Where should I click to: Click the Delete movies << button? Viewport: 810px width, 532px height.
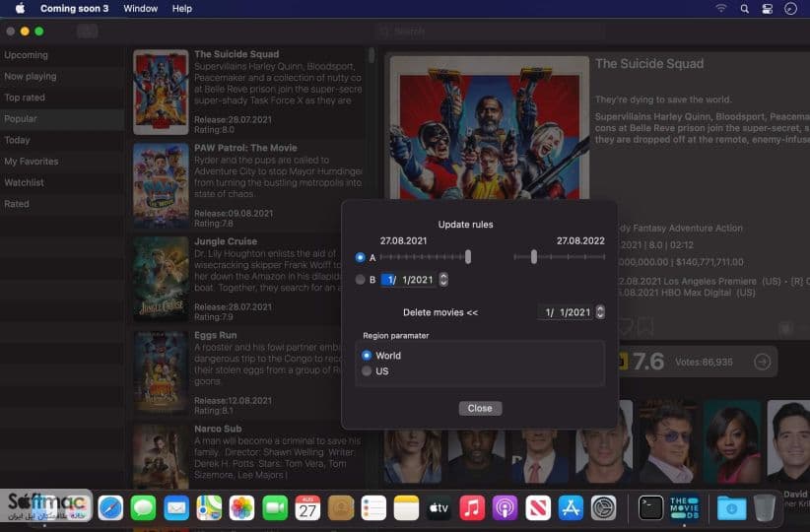pos(440,312)
